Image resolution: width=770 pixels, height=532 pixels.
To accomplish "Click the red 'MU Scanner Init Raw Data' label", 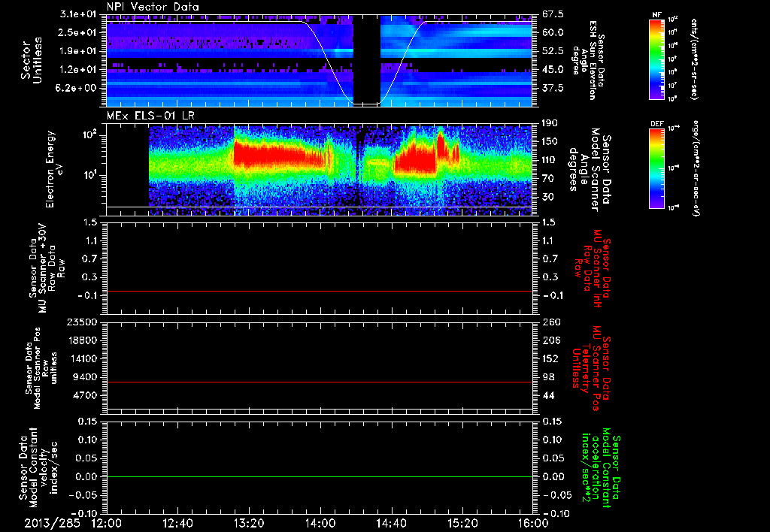I will pos(592,268).
